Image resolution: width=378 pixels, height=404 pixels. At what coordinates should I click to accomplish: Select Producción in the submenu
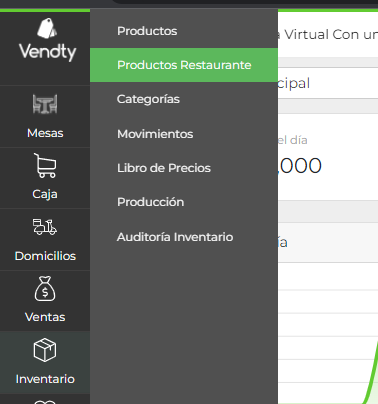pyautogui.click(x=150, y=202)
